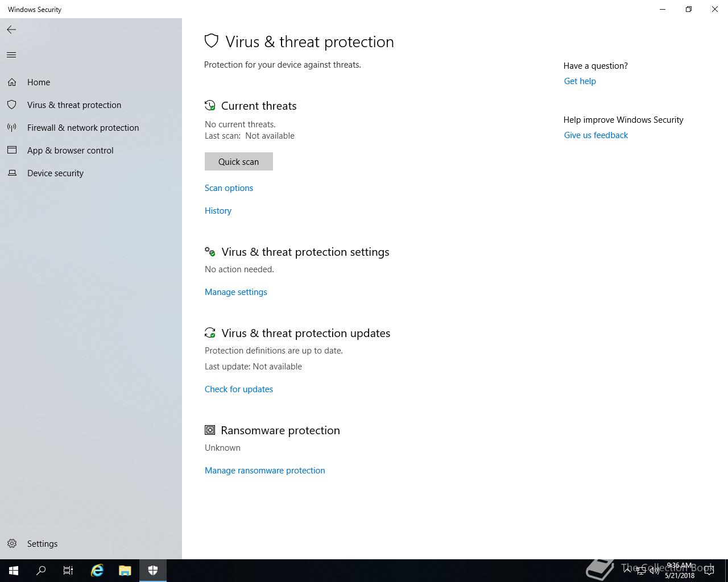This screenshot has height=582, width=728.
Task: Show hidden tray icons chevron
Action: click(627, 571)
